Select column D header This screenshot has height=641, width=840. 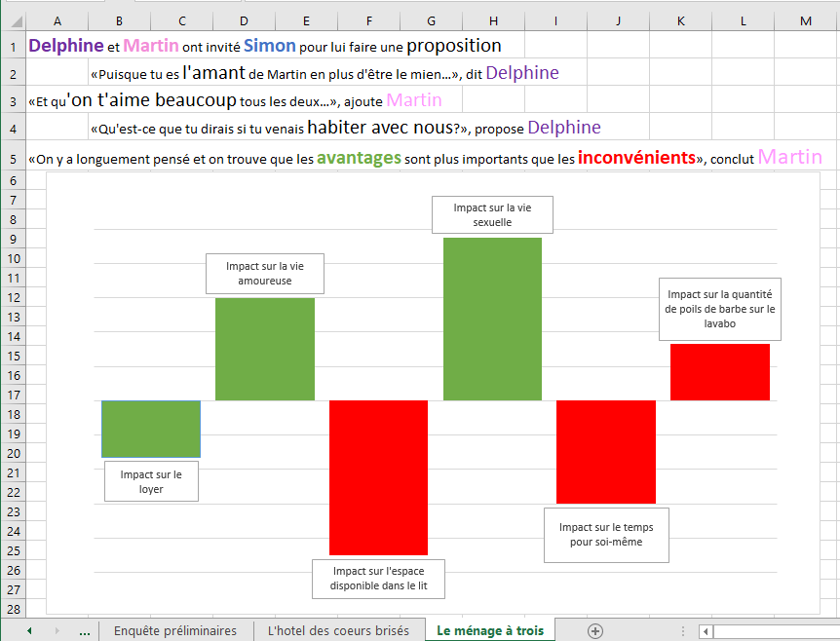tap(243, 21)
